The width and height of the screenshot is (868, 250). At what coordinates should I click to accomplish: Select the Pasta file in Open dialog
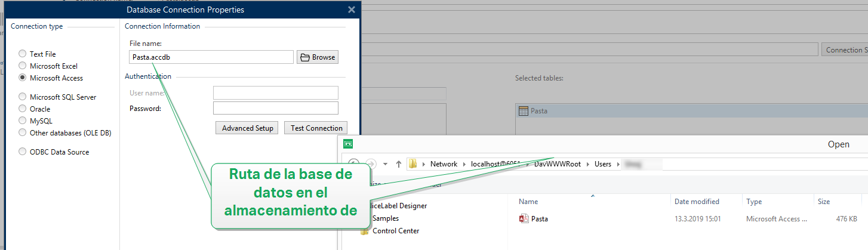[x=540, y=219]
